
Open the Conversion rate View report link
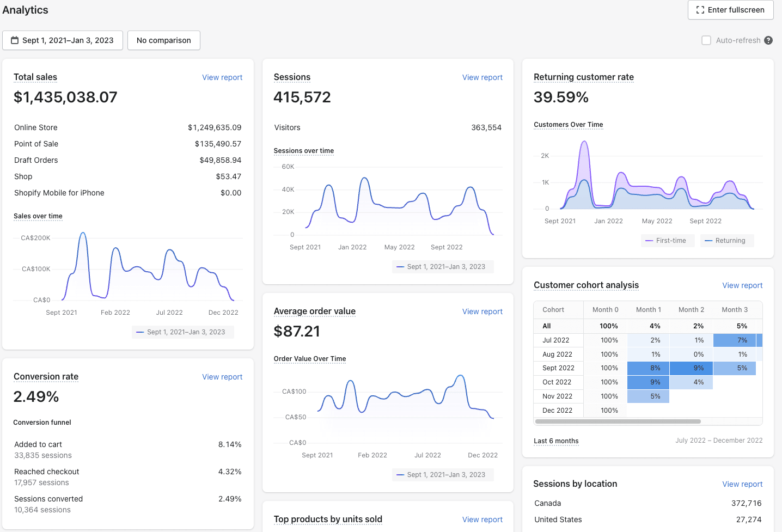click(222, 377)
